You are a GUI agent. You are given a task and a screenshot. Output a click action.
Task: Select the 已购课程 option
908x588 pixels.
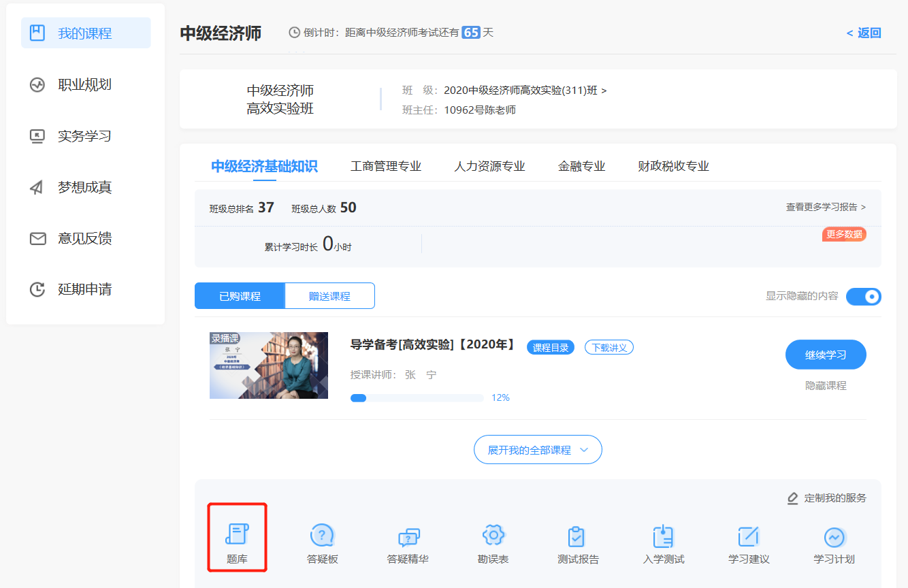point(240,295)
